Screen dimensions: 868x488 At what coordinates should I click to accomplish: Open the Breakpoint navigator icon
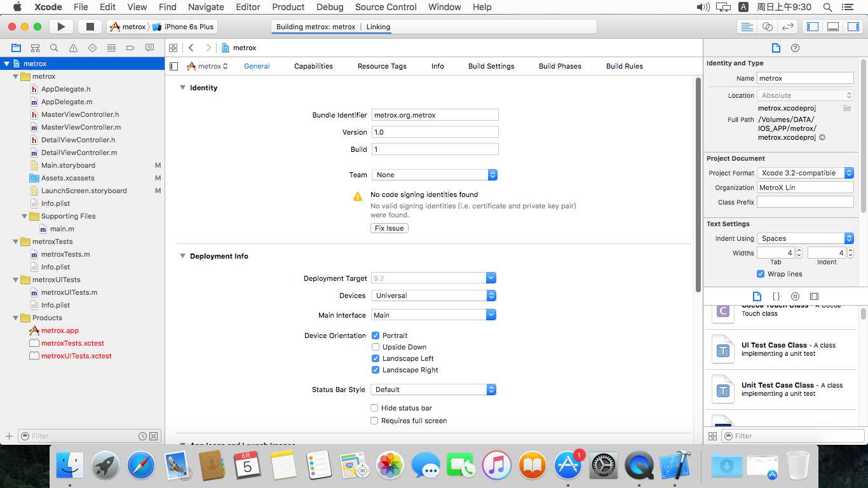[130, 48]
